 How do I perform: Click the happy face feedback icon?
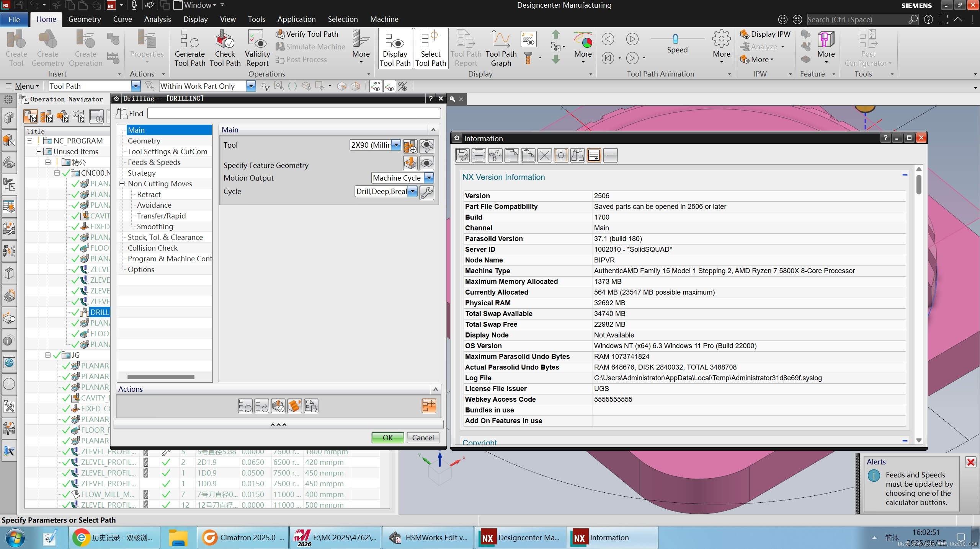point(783,20)
